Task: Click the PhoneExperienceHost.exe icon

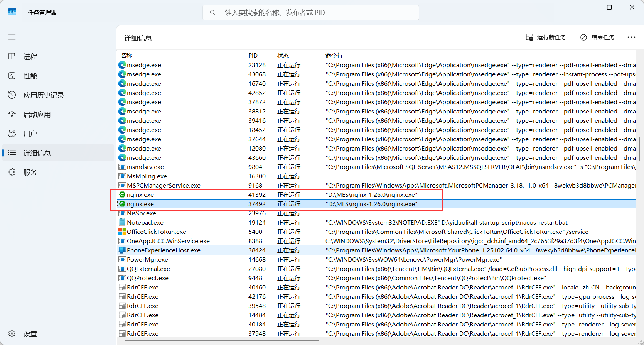Action: [122, 250]
